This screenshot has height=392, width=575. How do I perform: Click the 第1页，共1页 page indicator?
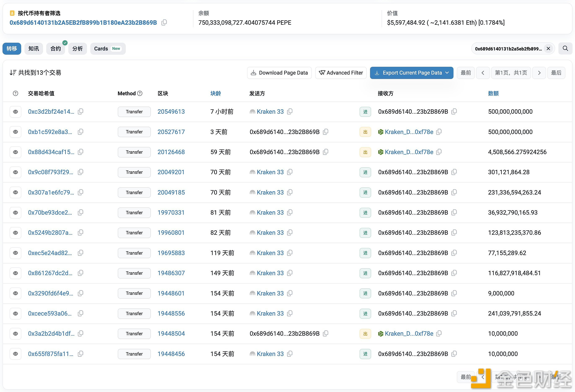pyautogui.click(x=511, y=73)
